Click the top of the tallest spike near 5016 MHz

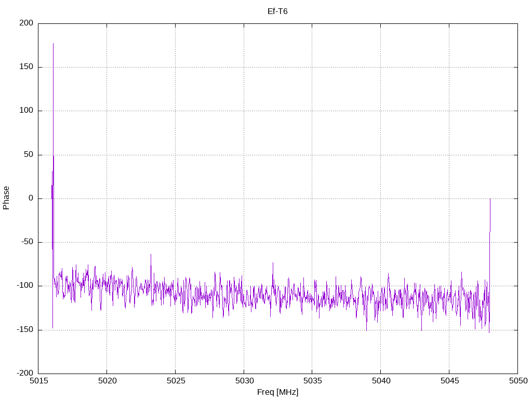(x=53, y=44)
